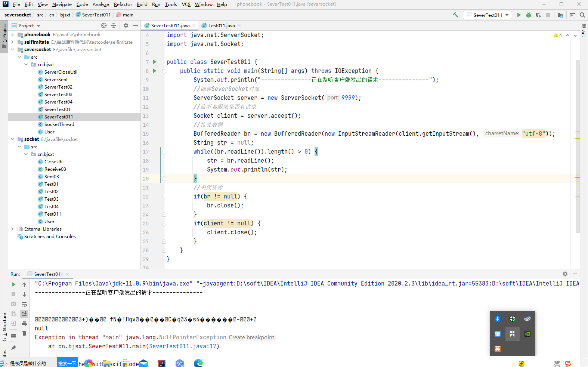Click SeverTest011.java:17 stack trace link

pos(183,346)
